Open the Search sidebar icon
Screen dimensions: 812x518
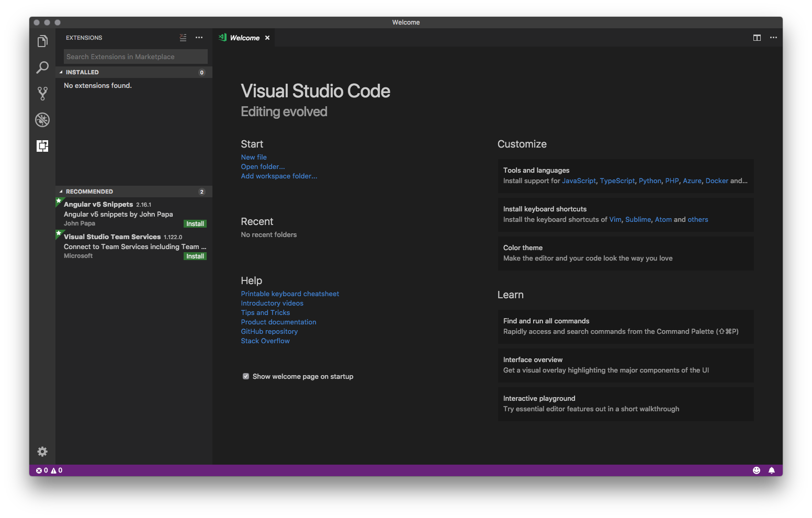42,67
